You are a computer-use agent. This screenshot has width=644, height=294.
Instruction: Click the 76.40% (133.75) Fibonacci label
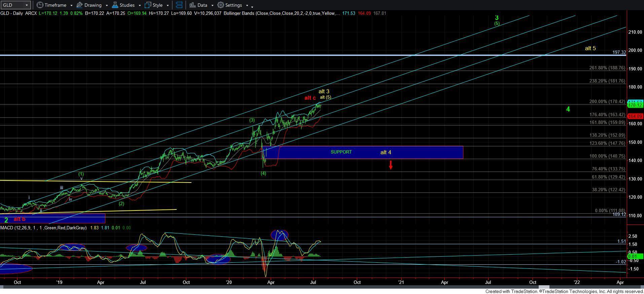coord(608,169)
